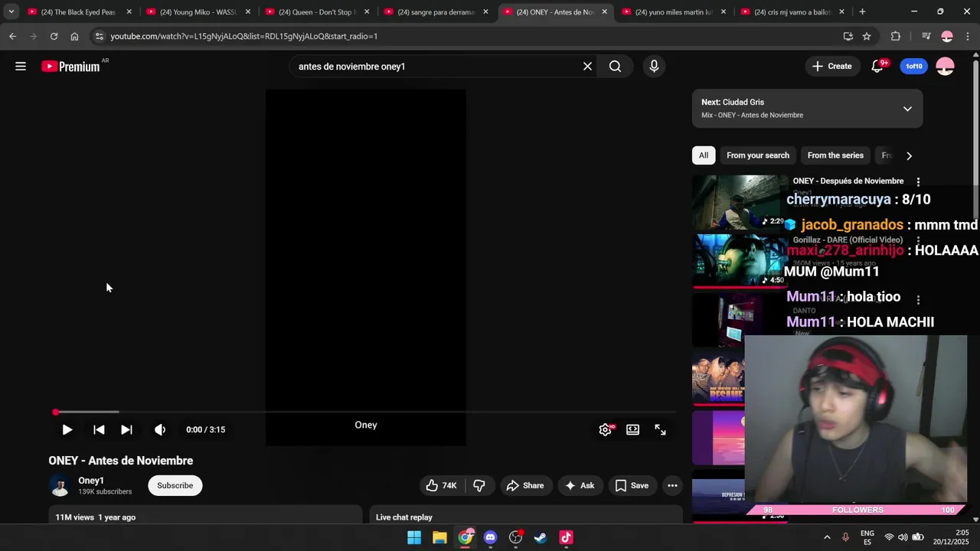Open Oney1 channel avatar

[x=60, y=485]
